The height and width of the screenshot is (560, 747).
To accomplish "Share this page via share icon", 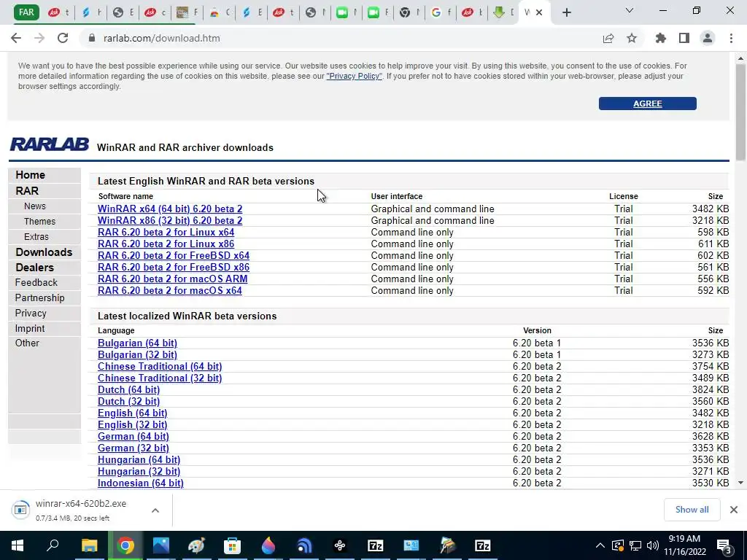I will (608, 38).
